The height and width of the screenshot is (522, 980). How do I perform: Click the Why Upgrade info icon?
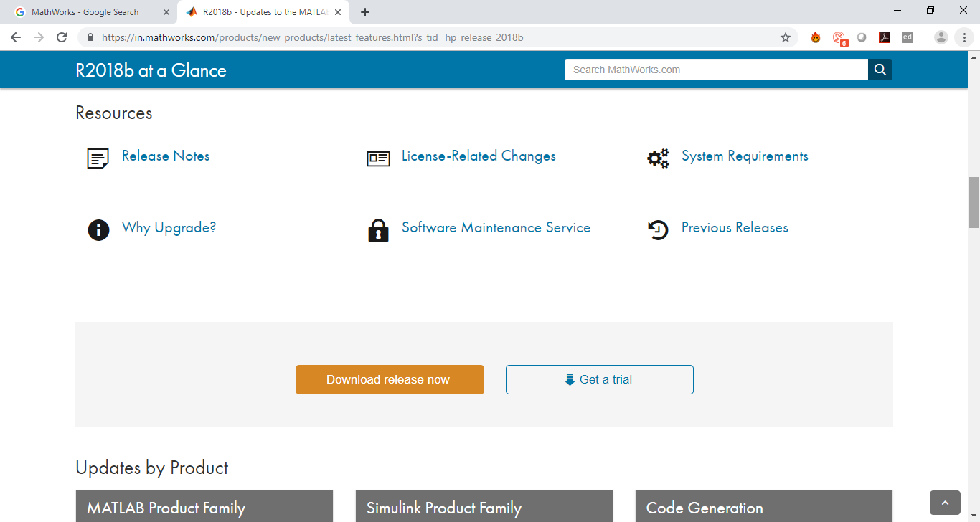[98, 230]
